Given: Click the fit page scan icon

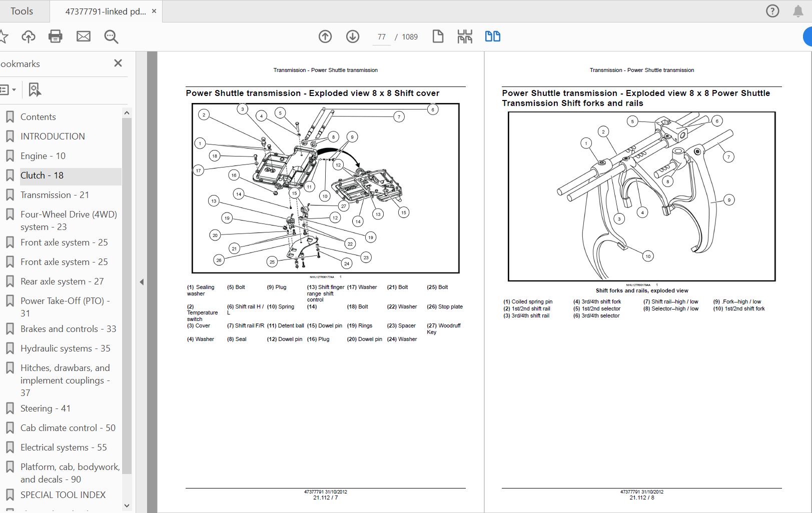Looking at the screenshot, I should (465, 36).
